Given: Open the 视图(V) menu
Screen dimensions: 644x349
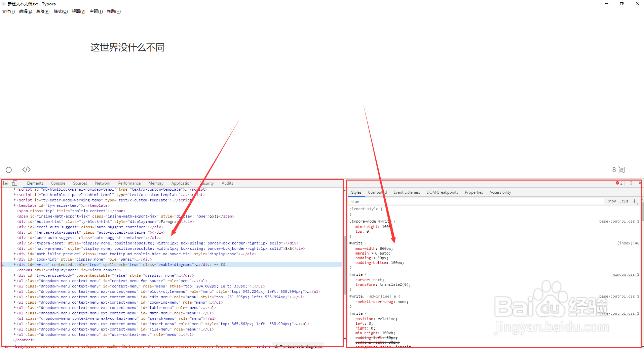Looking at the screenshot, I should pyautogui.click(x=78, y=11).
